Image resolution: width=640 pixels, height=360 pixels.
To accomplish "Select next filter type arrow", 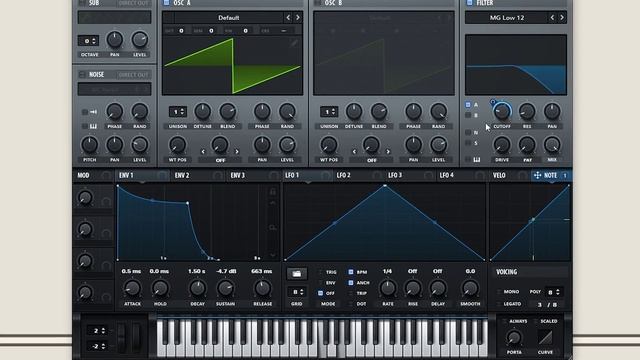I will tap(562, 18).
